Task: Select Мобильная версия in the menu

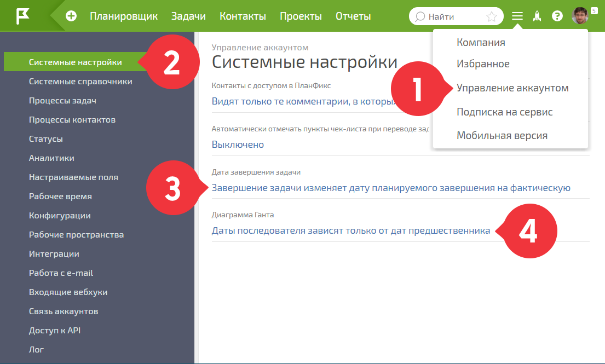Action: [502, 136]
